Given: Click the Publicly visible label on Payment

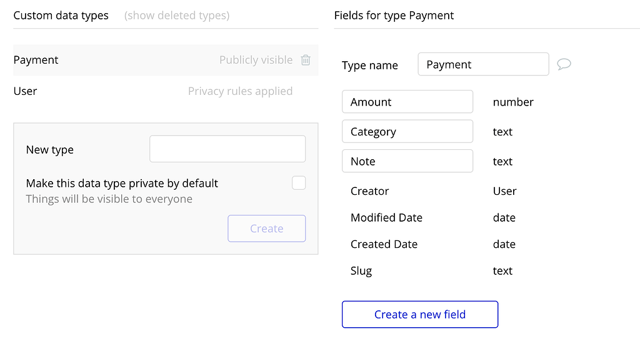Looking at the screenshot, I should 256,60.
